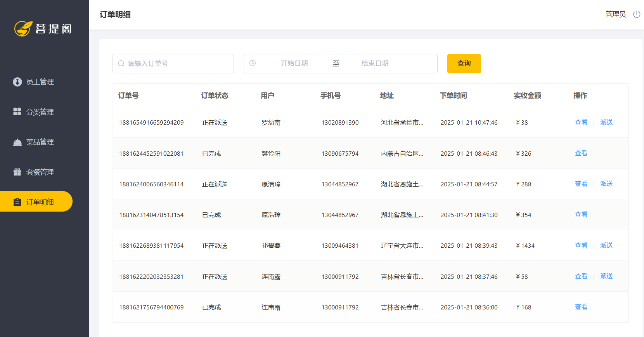Click the 菜品管理 dish icon
Image resolution: width=644 pixels, height=337 pixels.
point(17,142)
